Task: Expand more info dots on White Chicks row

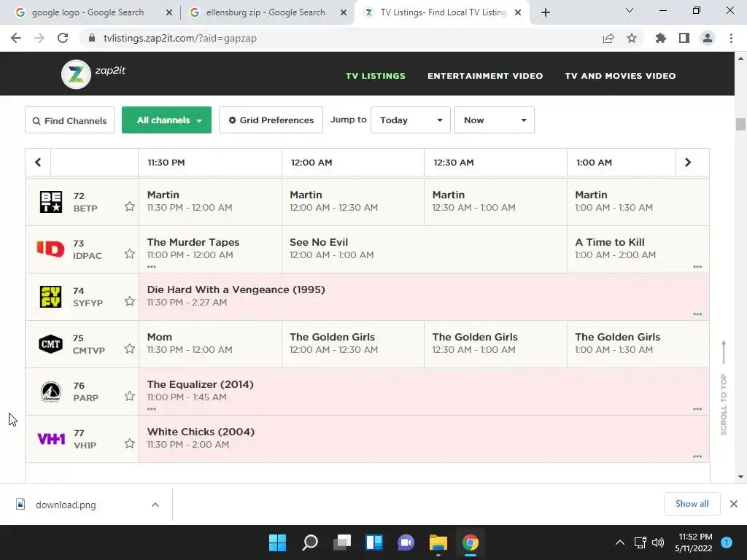Action: pos(697,456)
